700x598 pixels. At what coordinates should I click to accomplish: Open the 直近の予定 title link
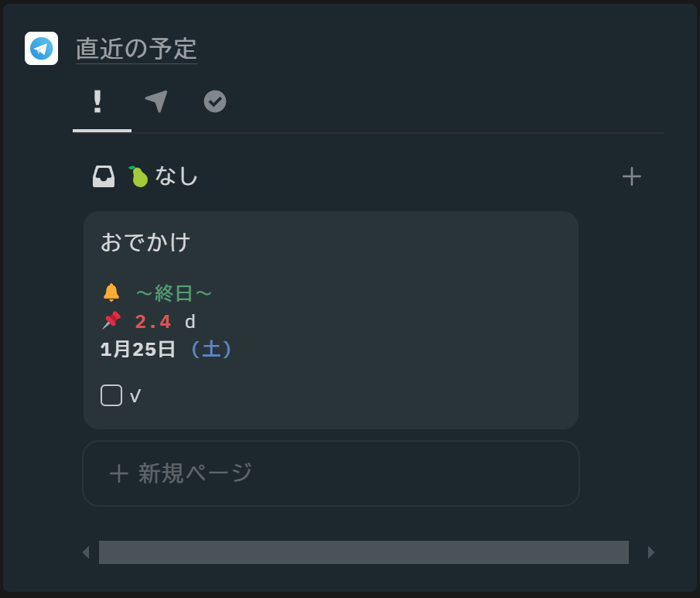136,49
